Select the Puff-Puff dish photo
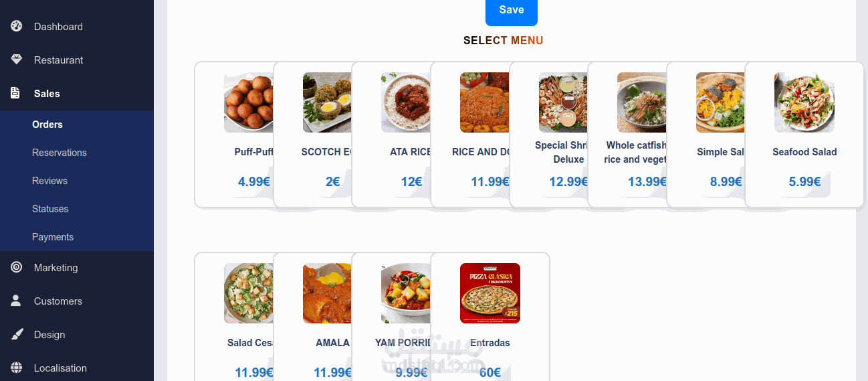The image size is (868, 381). point(249,102)
